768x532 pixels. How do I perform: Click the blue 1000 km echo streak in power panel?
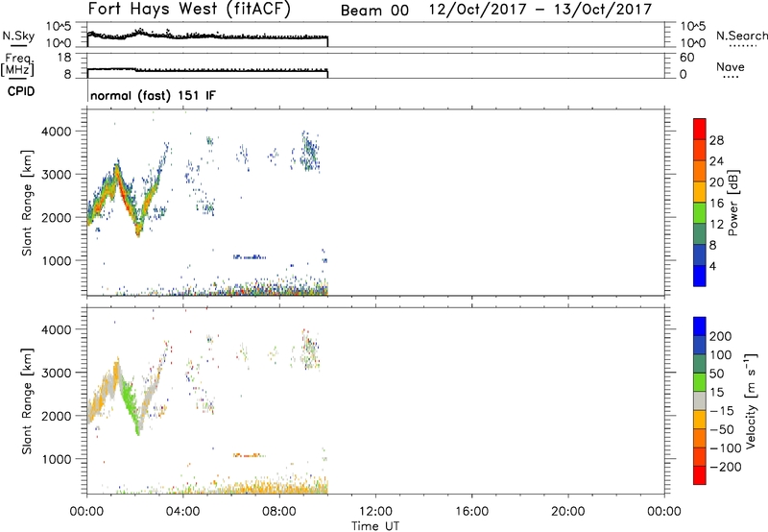pos(250,256)
